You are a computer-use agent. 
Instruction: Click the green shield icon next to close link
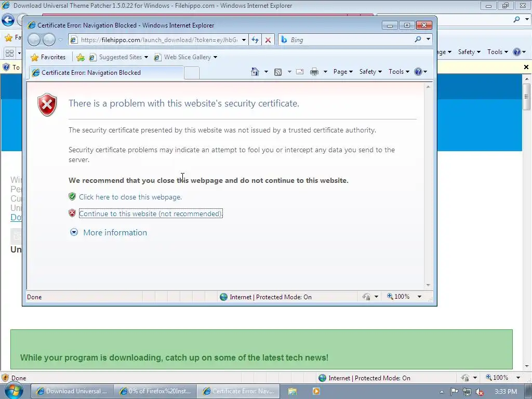coord(72,196)
